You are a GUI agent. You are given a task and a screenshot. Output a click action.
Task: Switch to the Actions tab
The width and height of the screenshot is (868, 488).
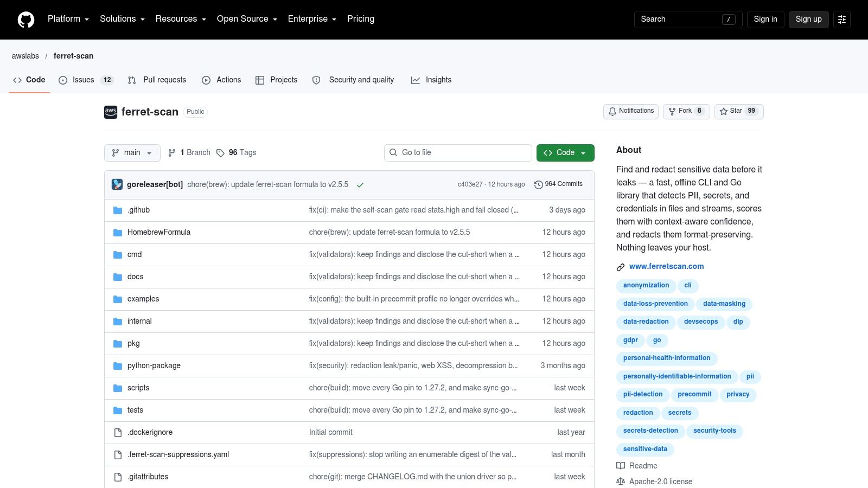221,80
